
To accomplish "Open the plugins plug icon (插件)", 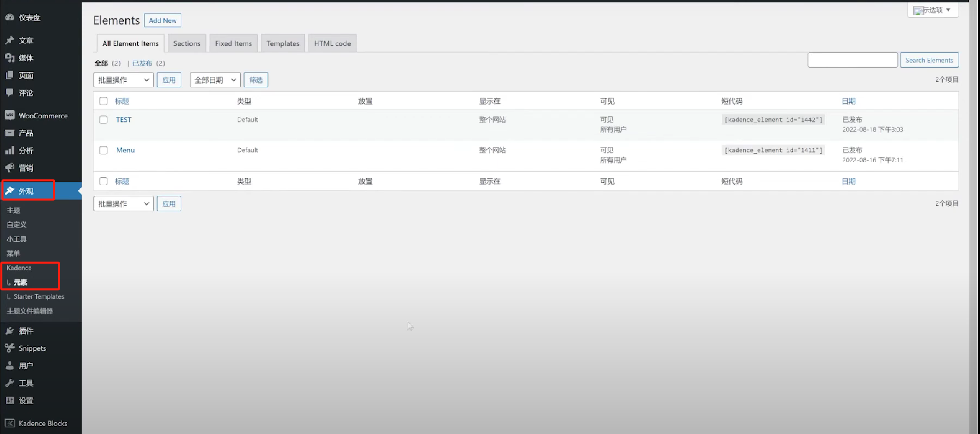I will [10, 331].
